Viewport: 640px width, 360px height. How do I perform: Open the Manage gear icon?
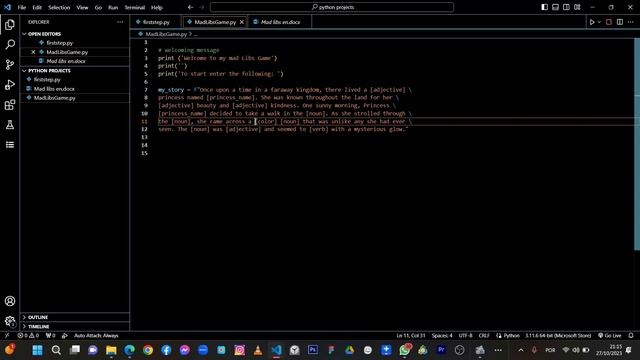pyautogui.click(x=10, y=321)
